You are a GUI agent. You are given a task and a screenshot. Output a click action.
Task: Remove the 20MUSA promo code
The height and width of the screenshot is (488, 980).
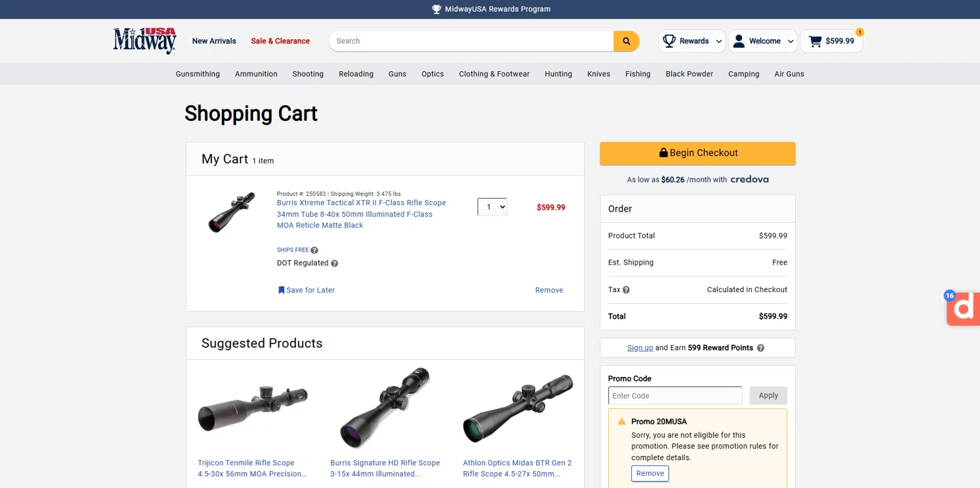coord(649,474)
